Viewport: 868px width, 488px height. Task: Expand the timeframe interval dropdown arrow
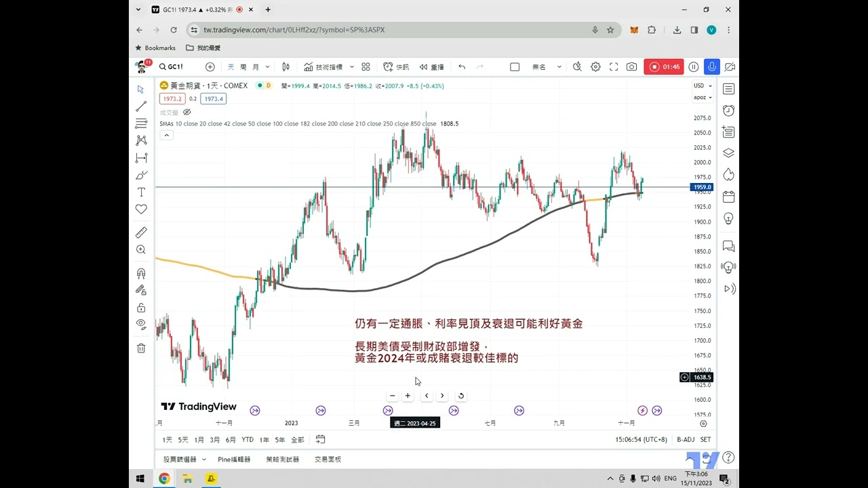268,67
